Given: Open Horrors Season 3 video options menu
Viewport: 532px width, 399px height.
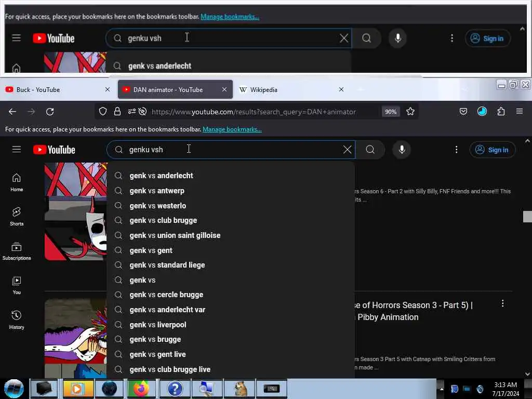Looking at the screenshot, I should [x=502, y=303].
